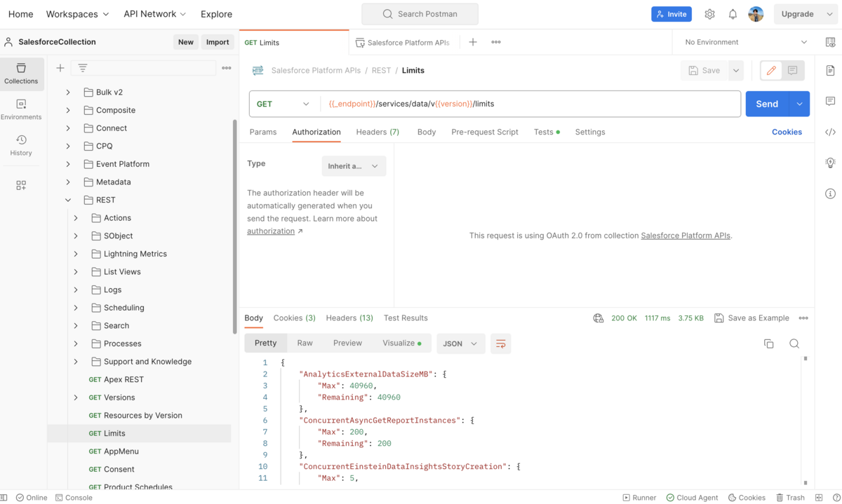Click the Import button
Viewport: 842px width, 504px height.
(x=218, y=42)
